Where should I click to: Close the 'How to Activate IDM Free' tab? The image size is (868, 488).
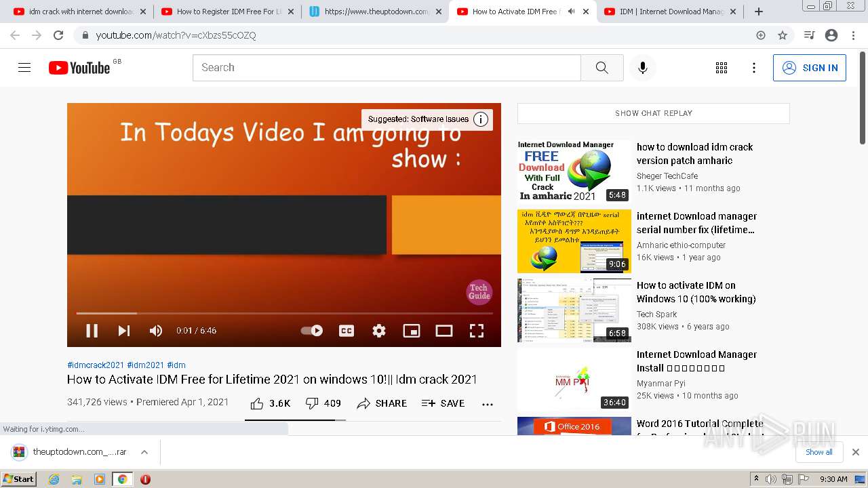pos(586,12)
